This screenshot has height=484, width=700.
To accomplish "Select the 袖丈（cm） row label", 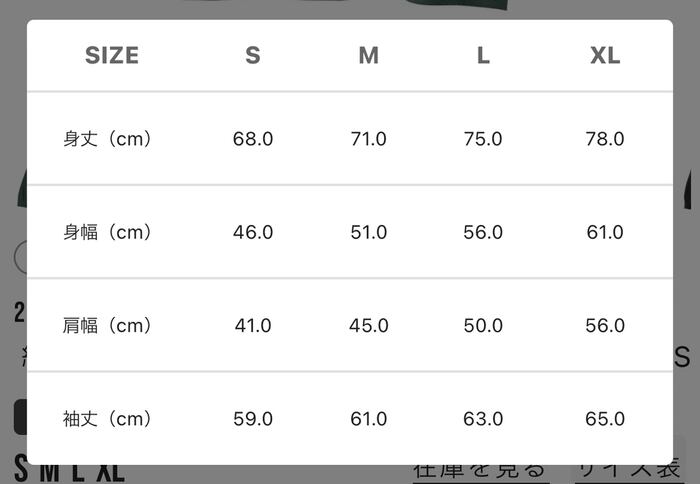I will pos(108,418).
